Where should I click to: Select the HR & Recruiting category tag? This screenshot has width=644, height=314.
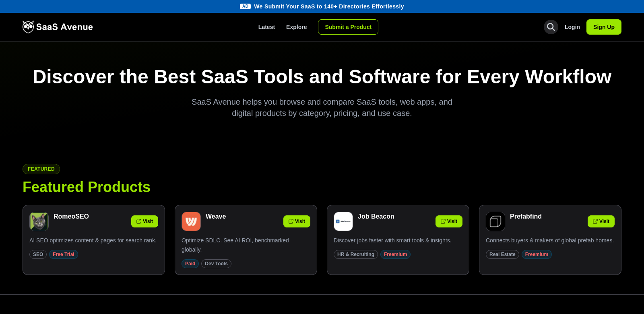point(356,254)
